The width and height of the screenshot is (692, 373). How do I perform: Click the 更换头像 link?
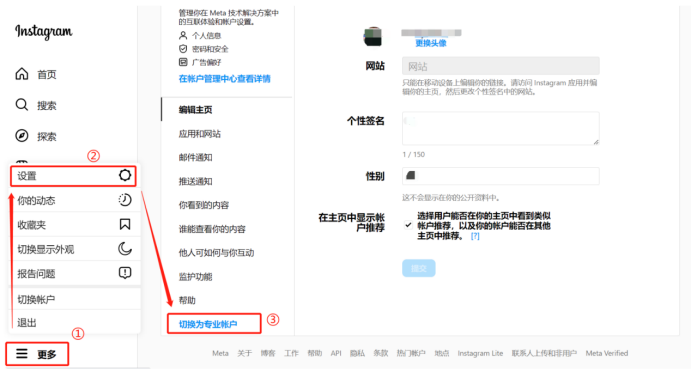(x=431, y=43)
